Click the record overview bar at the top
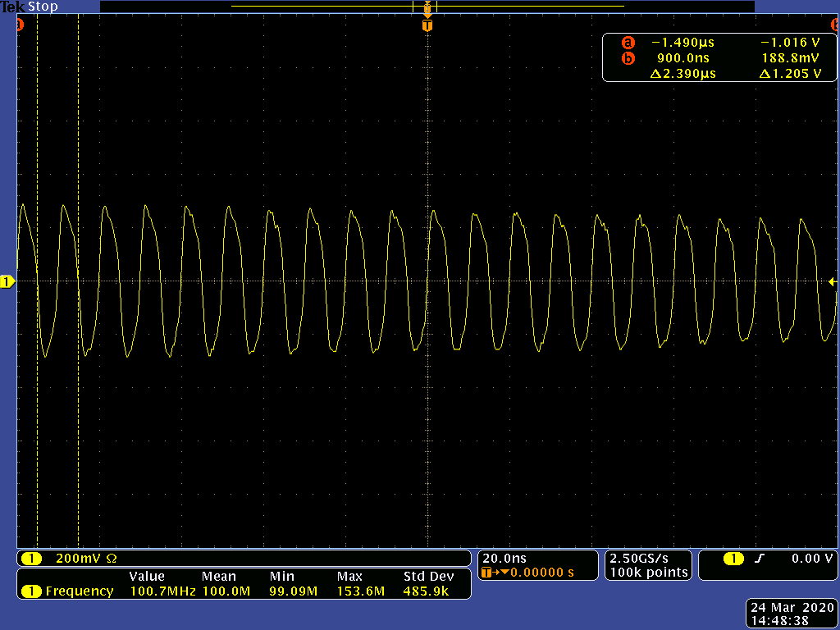The height and width of the screenshot is (630, 840). 427,7
